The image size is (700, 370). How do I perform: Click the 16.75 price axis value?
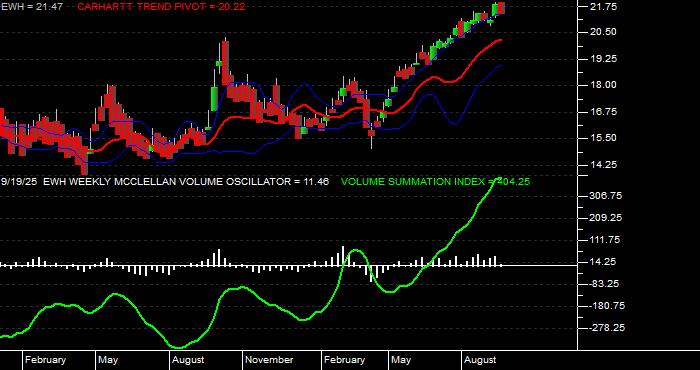[603, 112]
